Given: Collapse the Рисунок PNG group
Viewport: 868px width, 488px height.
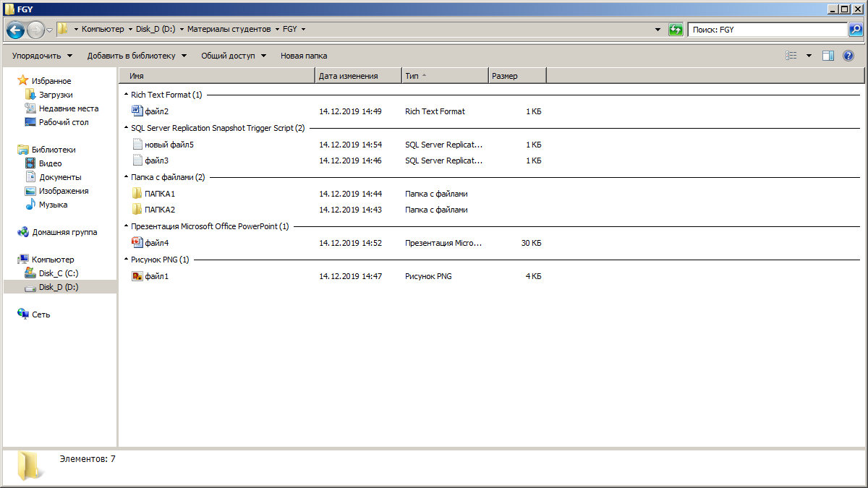Looking at the screenshot, I should click(x=126, y=260).
